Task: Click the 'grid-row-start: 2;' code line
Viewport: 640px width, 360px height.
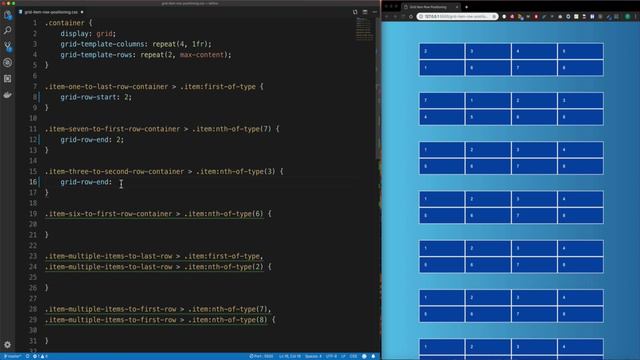Action: pos(96,97)
